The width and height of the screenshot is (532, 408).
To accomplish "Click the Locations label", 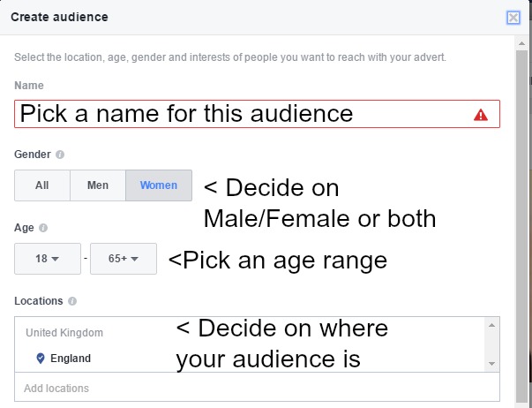I will point(38,301).
